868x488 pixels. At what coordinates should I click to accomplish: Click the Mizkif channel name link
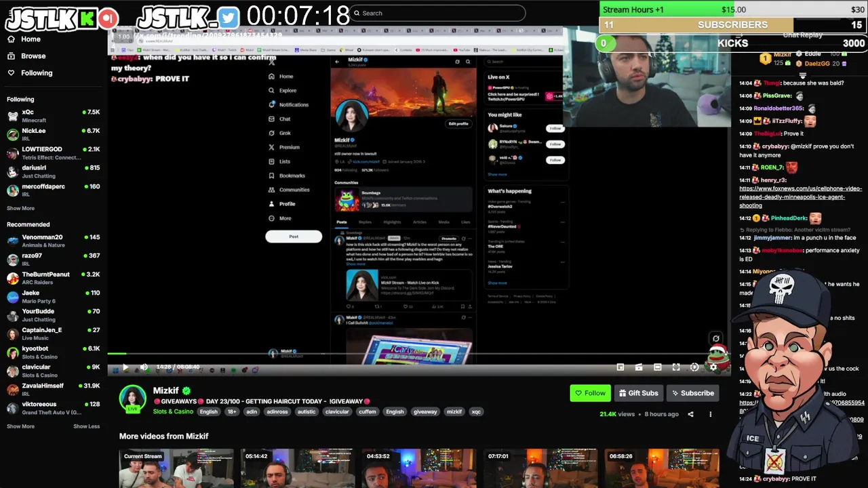click(166, 390)
